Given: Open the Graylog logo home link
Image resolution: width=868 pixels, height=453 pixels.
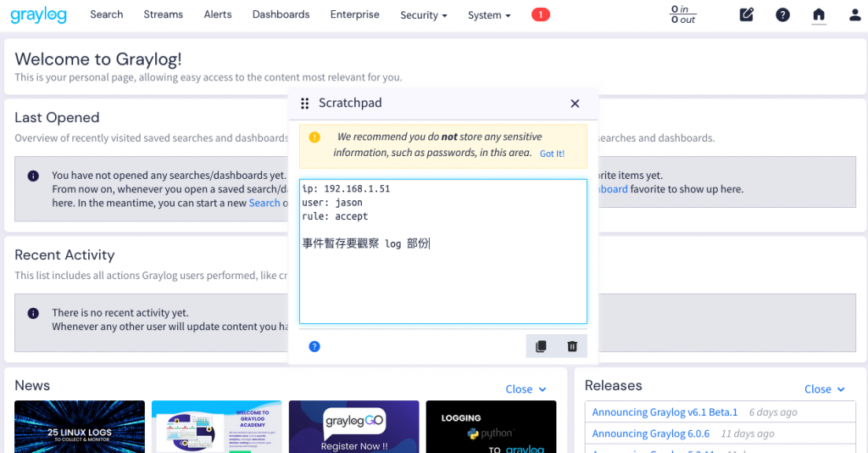Looking at the screenshot, I should coord(39,15).
